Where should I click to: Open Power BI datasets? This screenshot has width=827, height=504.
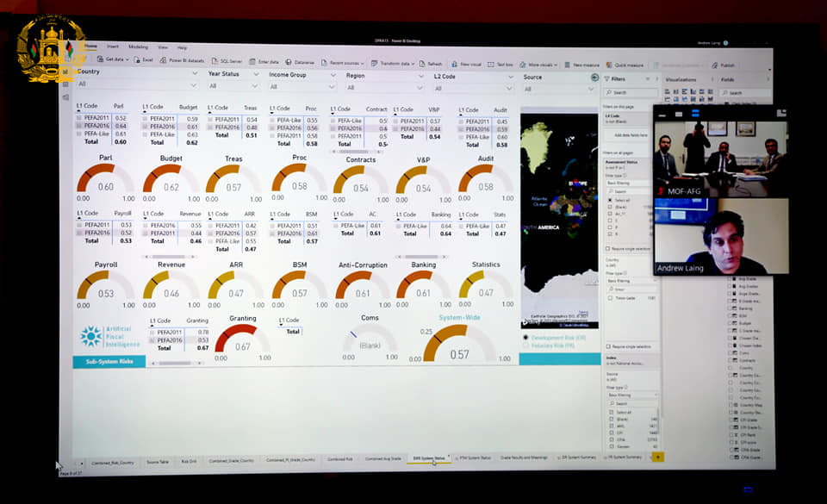pos(182,60)
